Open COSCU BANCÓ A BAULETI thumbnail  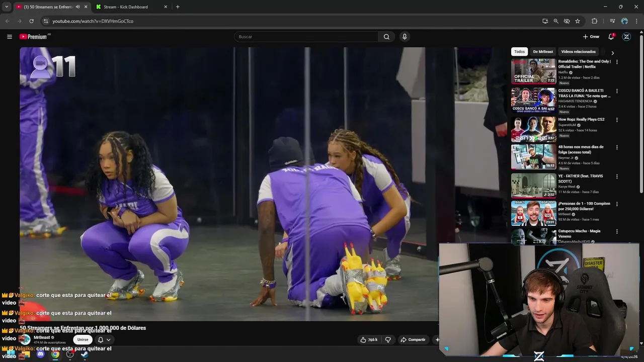[534, 100]
